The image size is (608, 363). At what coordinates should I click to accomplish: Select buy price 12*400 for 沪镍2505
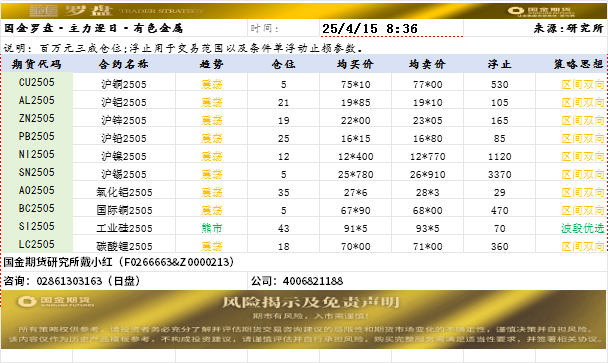[355, 156]
